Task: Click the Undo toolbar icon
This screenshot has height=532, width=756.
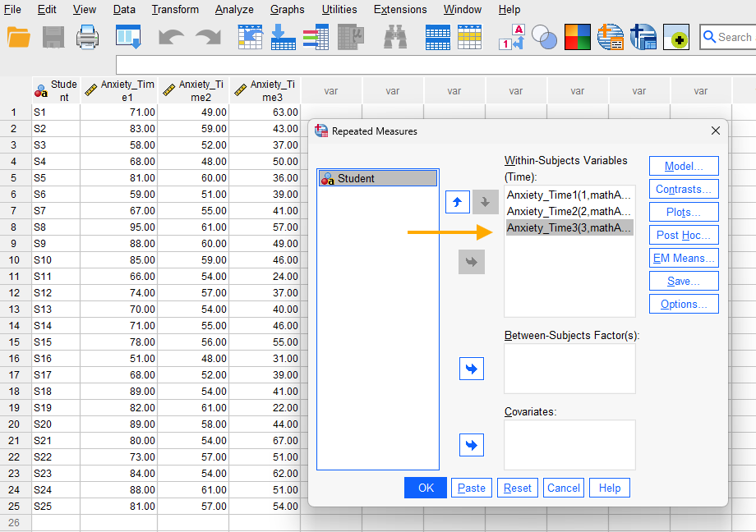Action: click(170, 37)
